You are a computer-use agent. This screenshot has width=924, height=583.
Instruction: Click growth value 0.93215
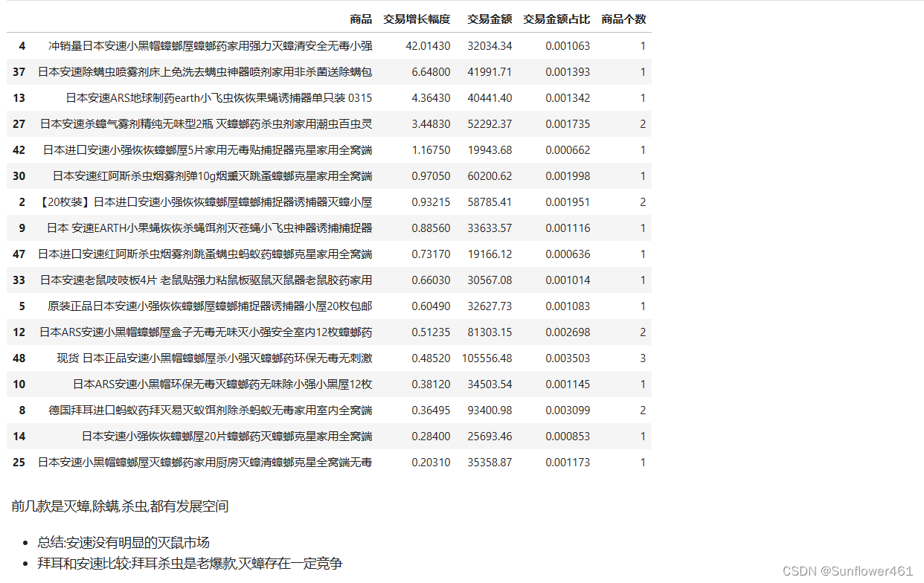pos(431,202)
